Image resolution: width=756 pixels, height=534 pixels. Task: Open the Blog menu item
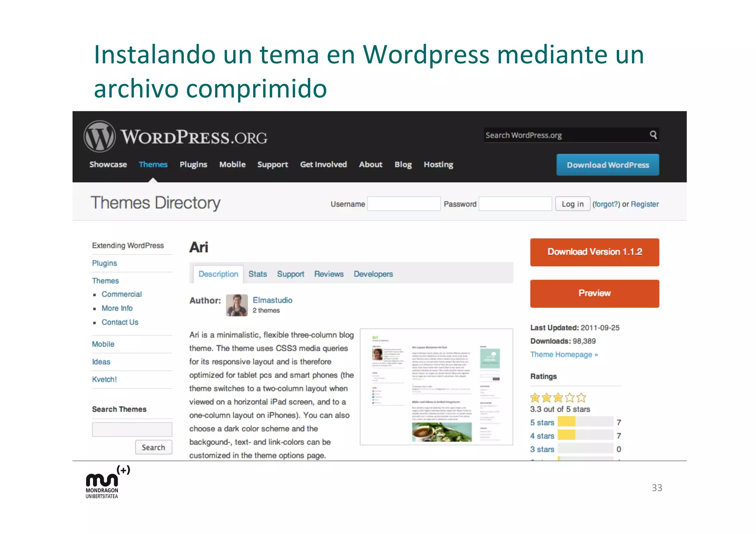(403, 165)
